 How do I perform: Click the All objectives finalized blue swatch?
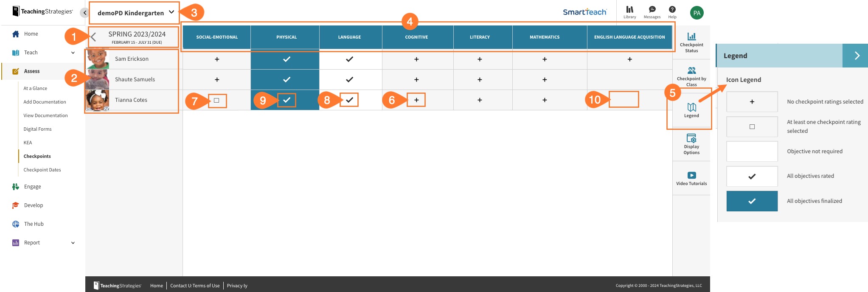(752, 201)
